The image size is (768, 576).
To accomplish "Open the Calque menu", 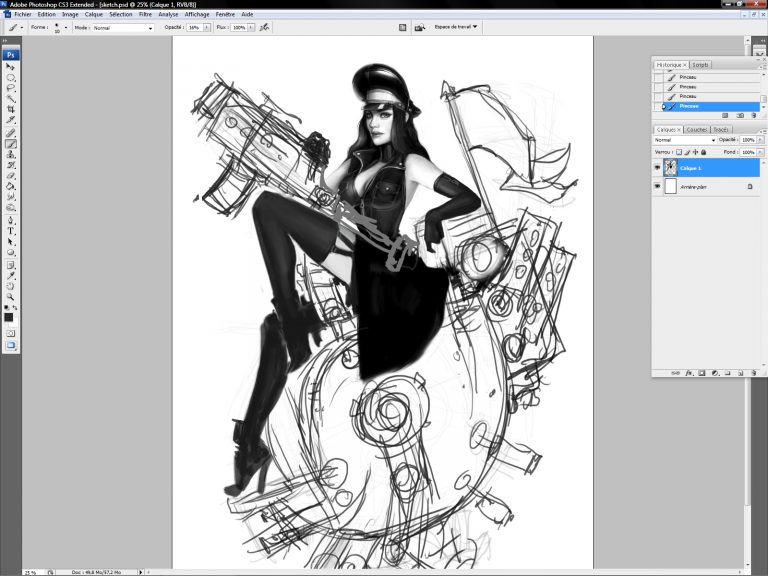I will [x=94, y=15].
